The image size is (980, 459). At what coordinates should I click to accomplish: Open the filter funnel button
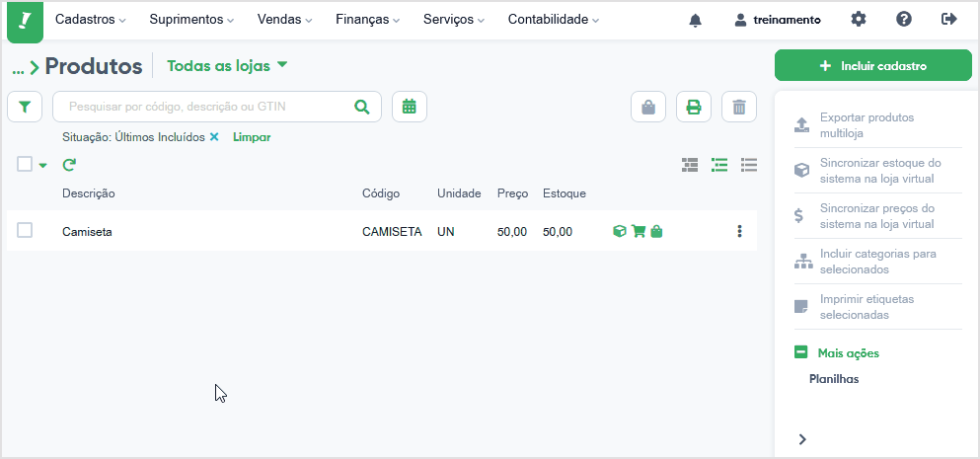click(x=25, y=107)
